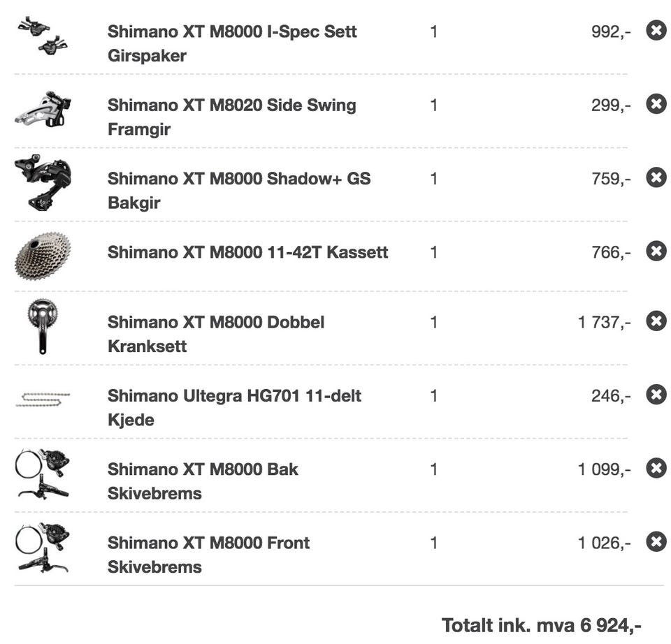Click the shifter set product thumbnail
Viewport: 671px width, 644px height.
coord(43,36)
